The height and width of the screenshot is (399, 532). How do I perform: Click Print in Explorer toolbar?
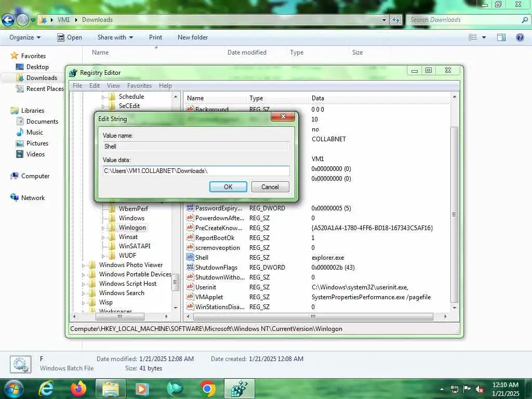155,37
